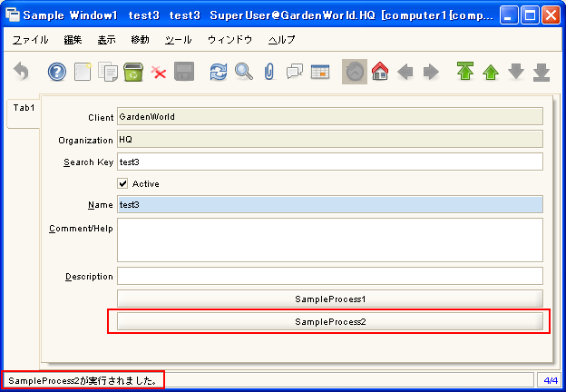
Task: Click inside the Comment/Help text area
Action: point(330,240)
